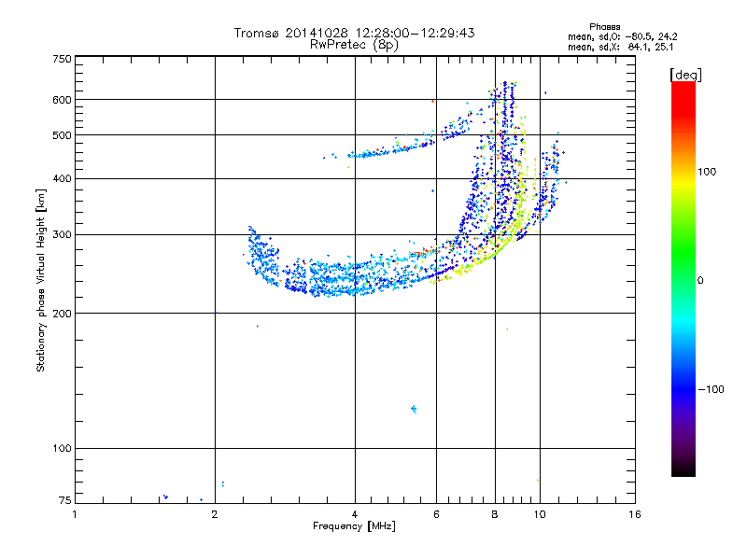The height and width of the screenshot is (560, 747).
Task: Click the Frequency [MHz] axis label
Action: (354, 526)
